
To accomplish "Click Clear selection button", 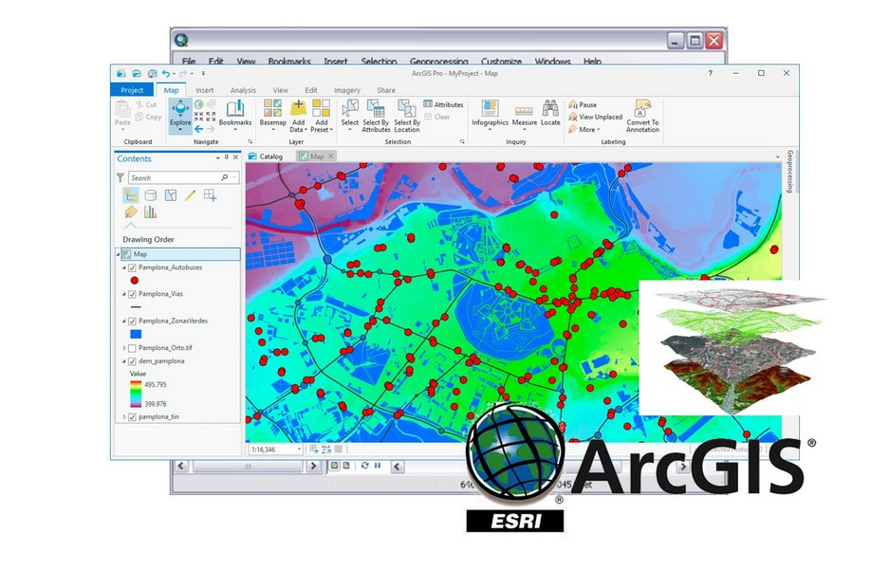I will (x=437, y=117).
